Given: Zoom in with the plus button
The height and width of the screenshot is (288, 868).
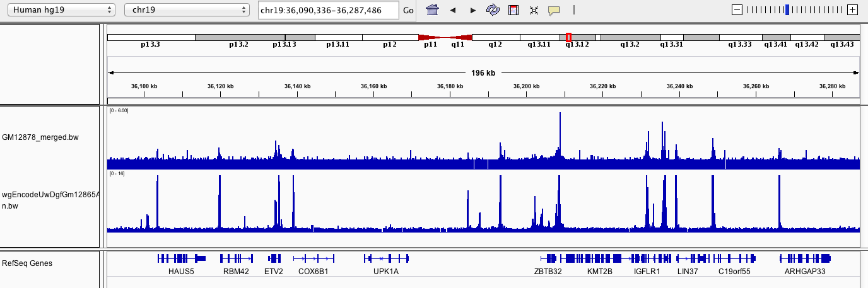Looking at the screenshot, I should [852, 9].
